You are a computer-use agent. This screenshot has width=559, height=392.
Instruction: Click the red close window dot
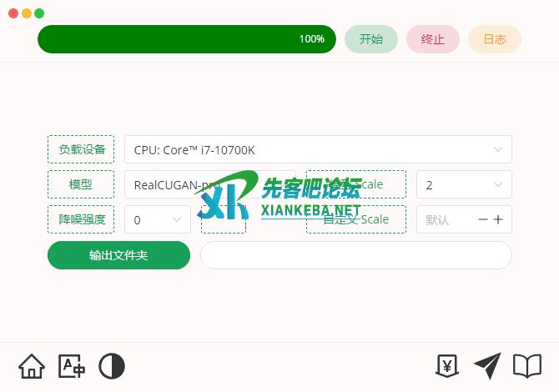tap(13, 13)
